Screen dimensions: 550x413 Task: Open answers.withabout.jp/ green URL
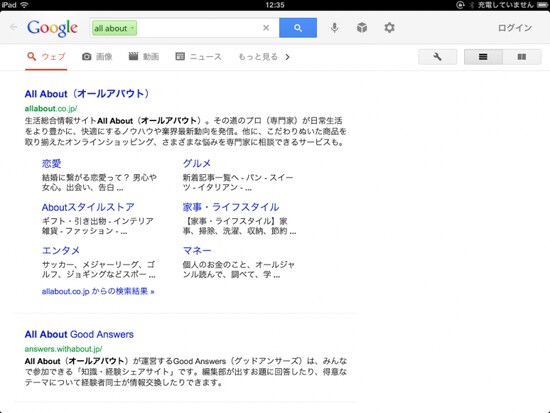point(63,349)
